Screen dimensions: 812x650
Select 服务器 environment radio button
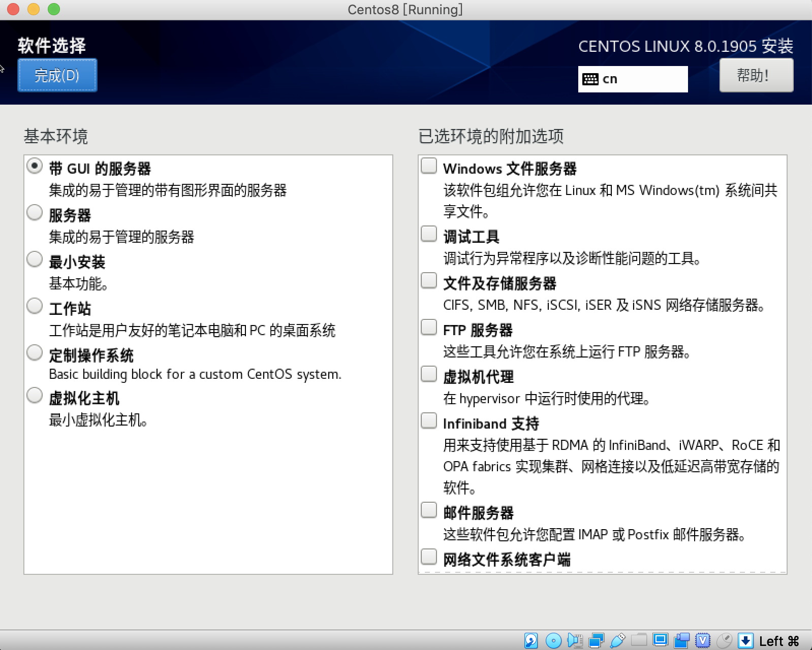[35, 213]
